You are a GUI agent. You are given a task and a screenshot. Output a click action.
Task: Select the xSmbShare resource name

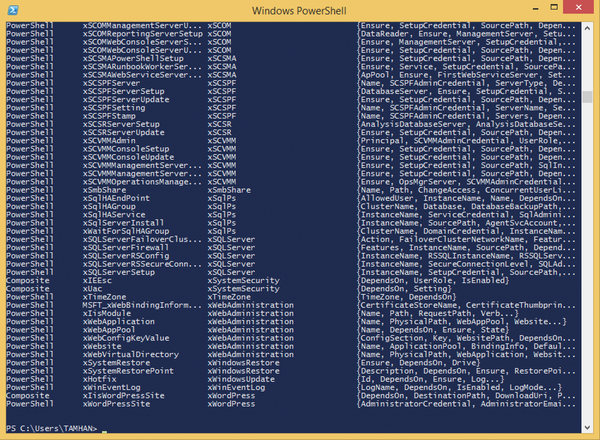pyautogui.click(x=104, y=190)
